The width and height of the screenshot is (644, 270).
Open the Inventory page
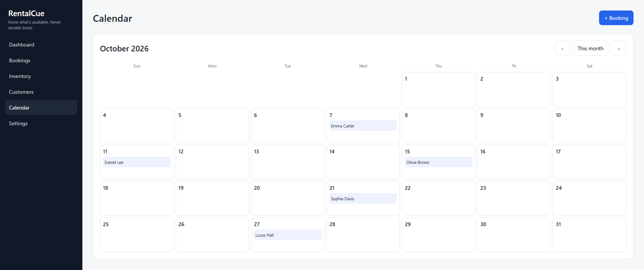41,76
